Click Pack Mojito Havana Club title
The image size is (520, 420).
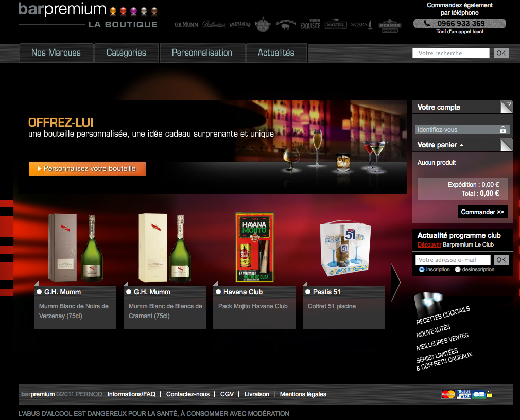253,306
